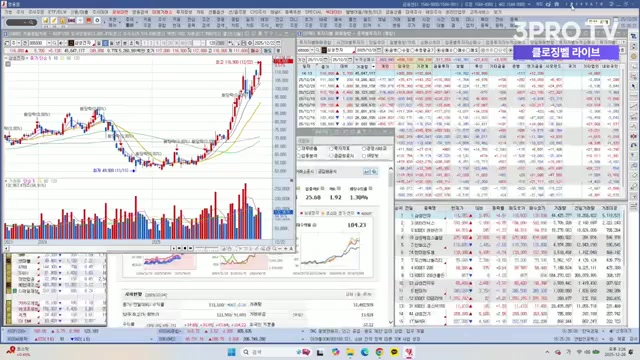Open Google Chrome from the taskbar

tap(379, 352)
